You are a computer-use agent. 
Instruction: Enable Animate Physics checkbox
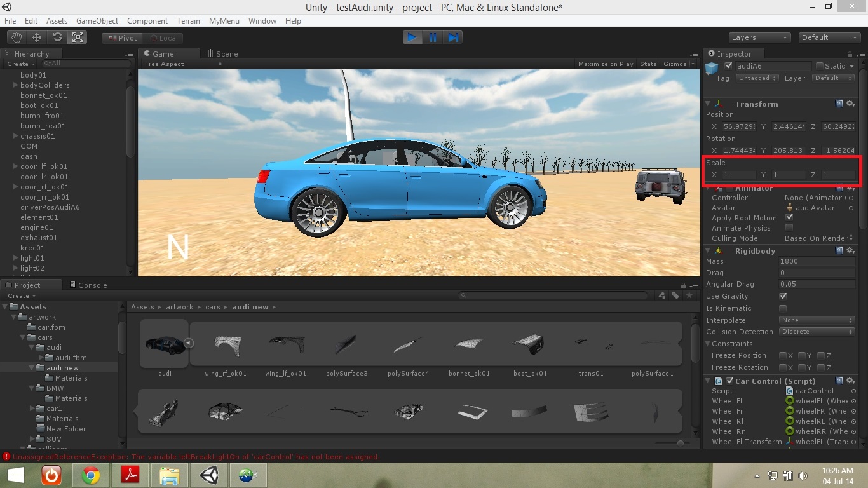789,227
